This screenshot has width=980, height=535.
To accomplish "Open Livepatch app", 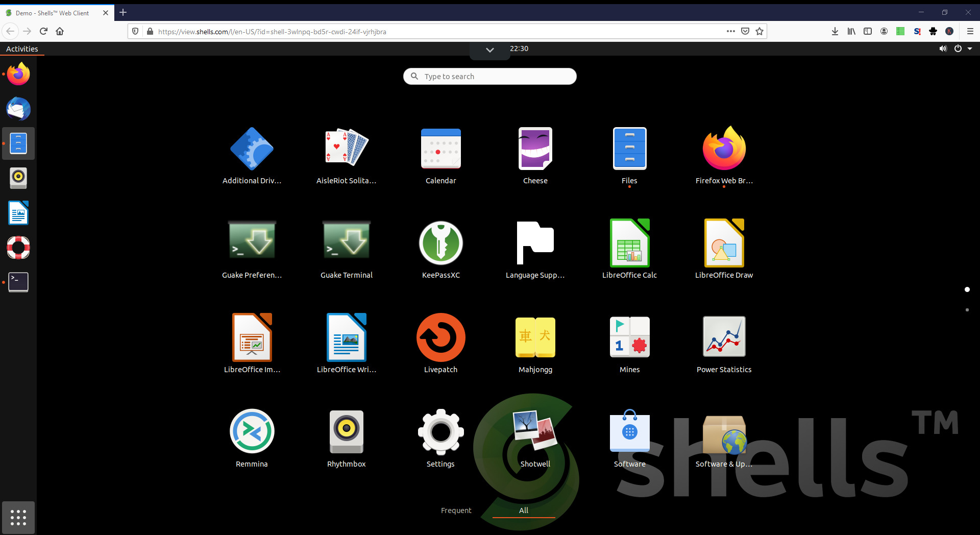I will (x=441, y=345).
